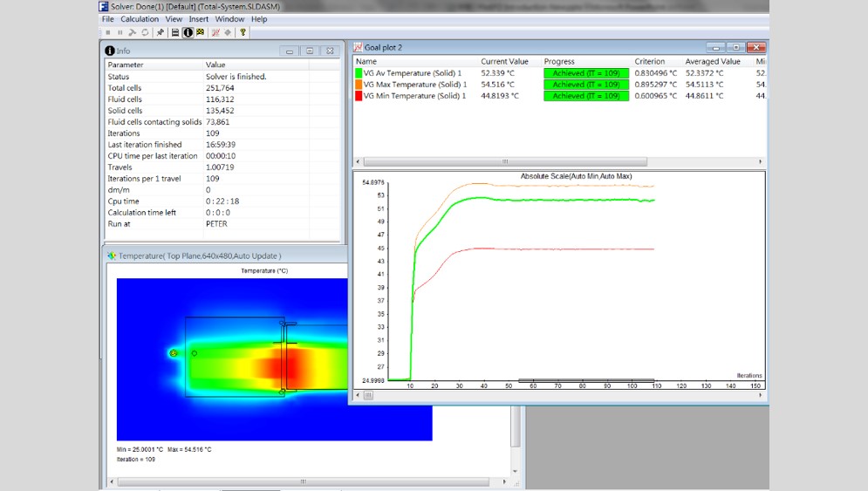
Task: Click the Info window title icon
Action: 110,51
